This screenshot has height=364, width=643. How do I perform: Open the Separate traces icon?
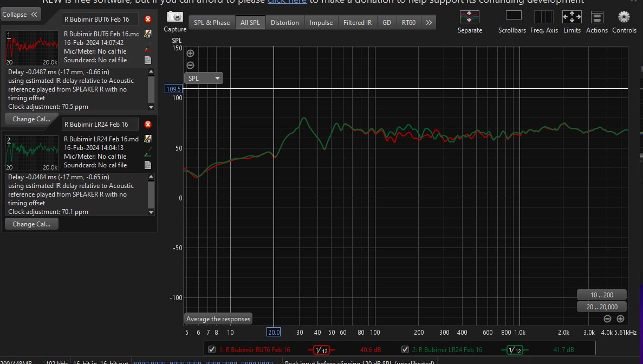(x=470, y=17)
